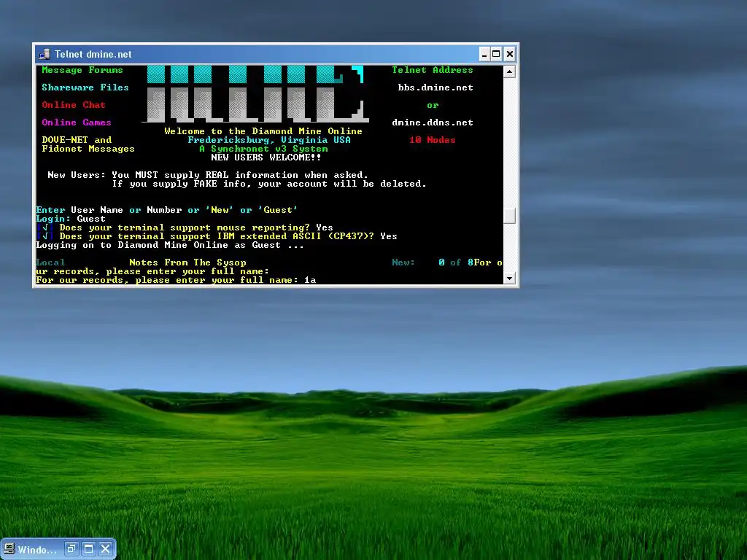The width and height of the screenshot is (747, 560).
Task: Restore the minimized 'Windo...' taskbar window
Action: (71, 549)
